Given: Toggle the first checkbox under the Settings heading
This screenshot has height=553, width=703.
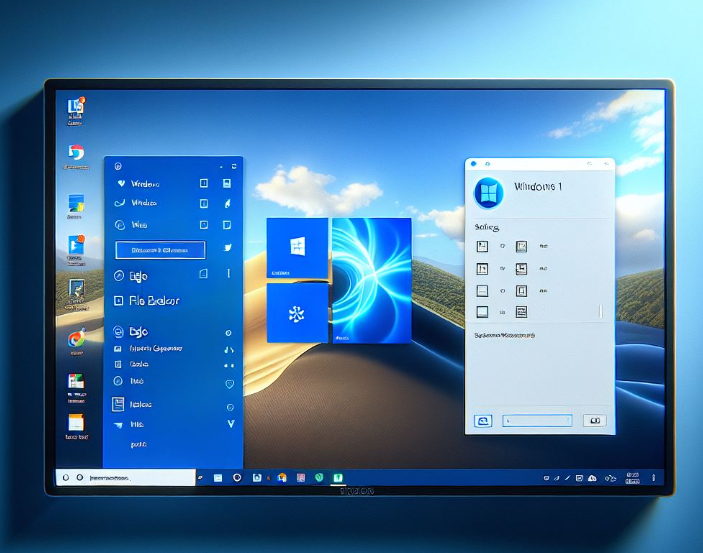Looking at the screenshot, I should (482, 246).
